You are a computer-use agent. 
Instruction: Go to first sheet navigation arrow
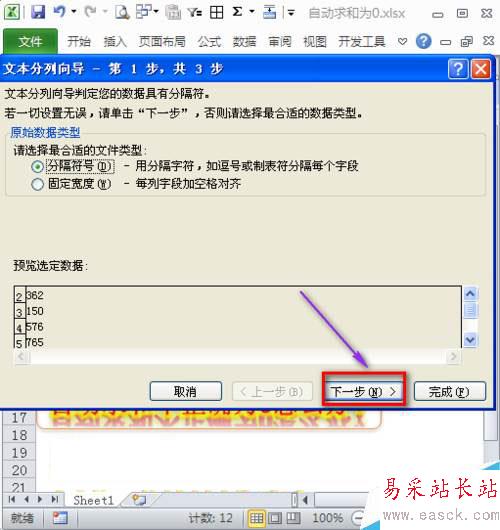coord(12,499)
